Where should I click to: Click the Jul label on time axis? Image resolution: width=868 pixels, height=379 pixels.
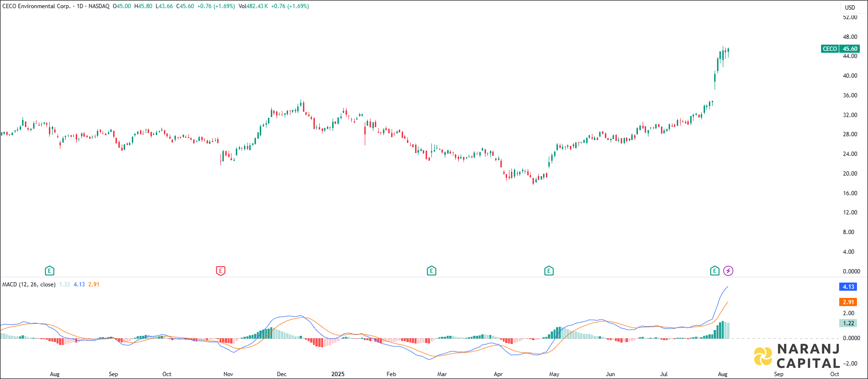[x=664, y=374]
